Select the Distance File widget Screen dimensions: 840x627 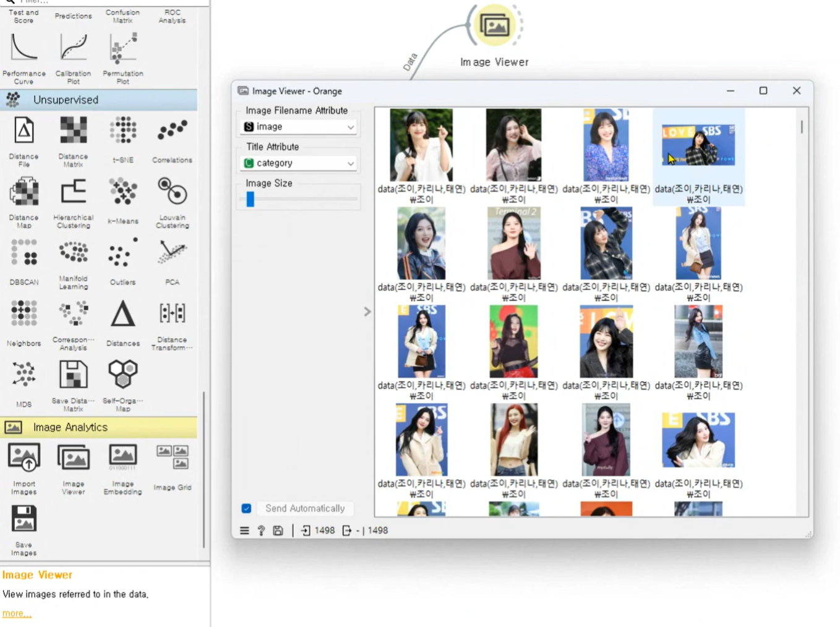24,142
